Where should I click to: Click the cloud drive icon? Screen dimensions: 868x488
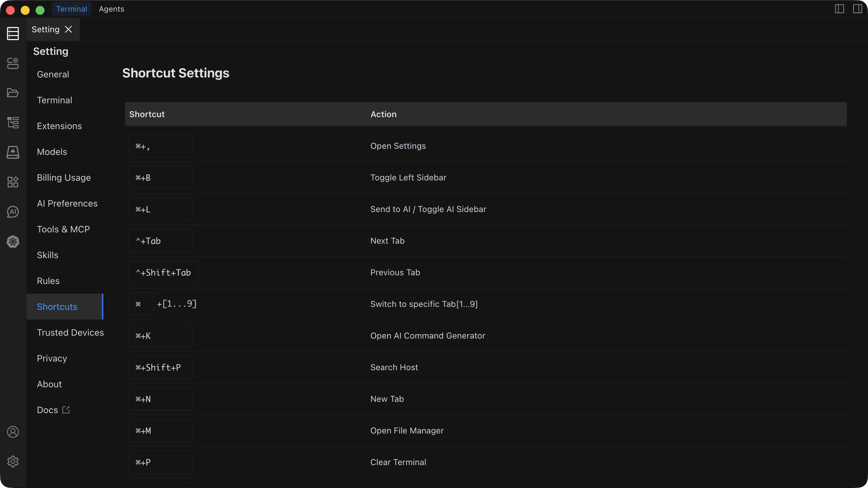[13, 152]
